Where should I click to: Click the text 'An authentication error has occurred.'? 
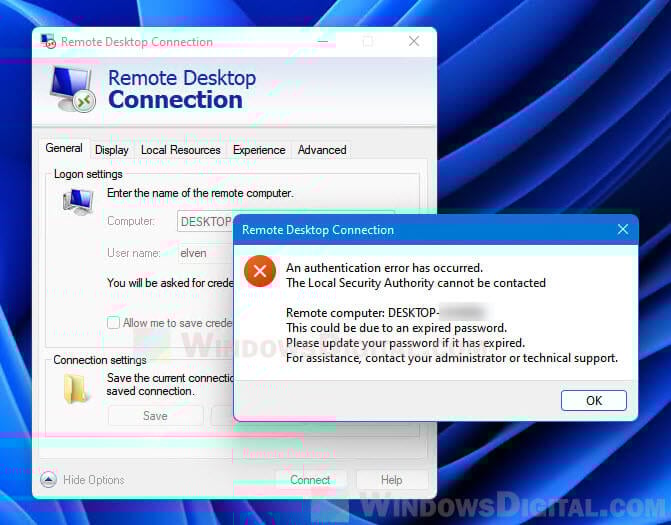[384, 268]
